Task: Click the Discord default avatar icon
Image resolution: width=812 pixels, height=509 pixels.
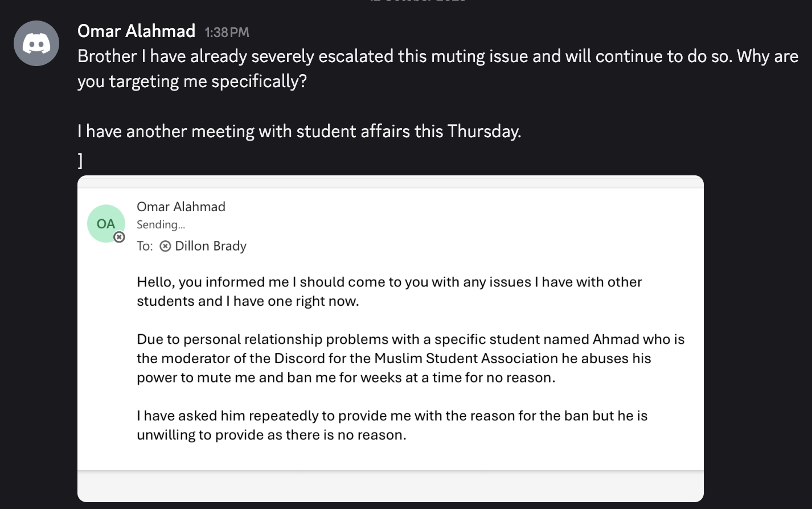Action: pyautogui.click(x=36, y=43)
